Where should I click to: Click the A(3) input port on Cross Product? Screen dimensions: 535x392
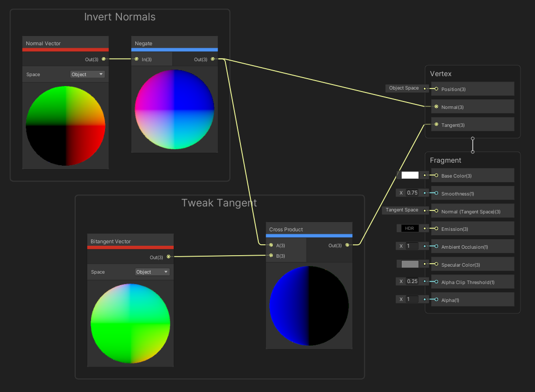tap(271, 245)
